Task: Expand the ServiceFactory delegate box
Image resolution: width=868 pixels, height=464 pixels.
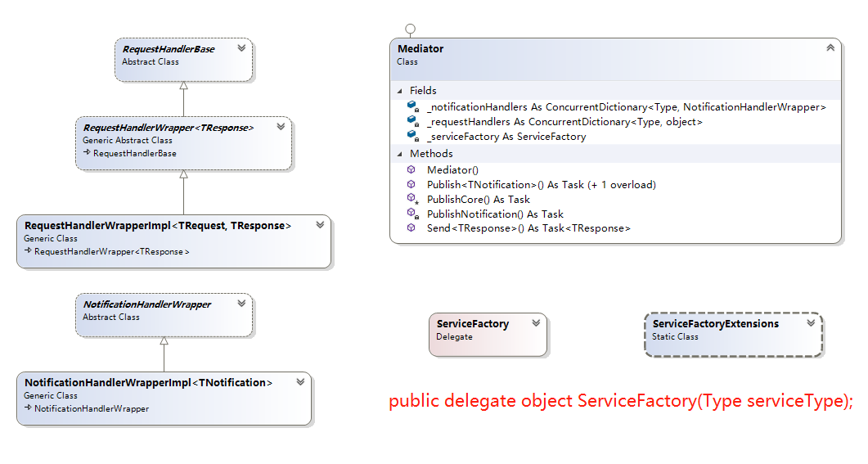Action: [536, 323]
